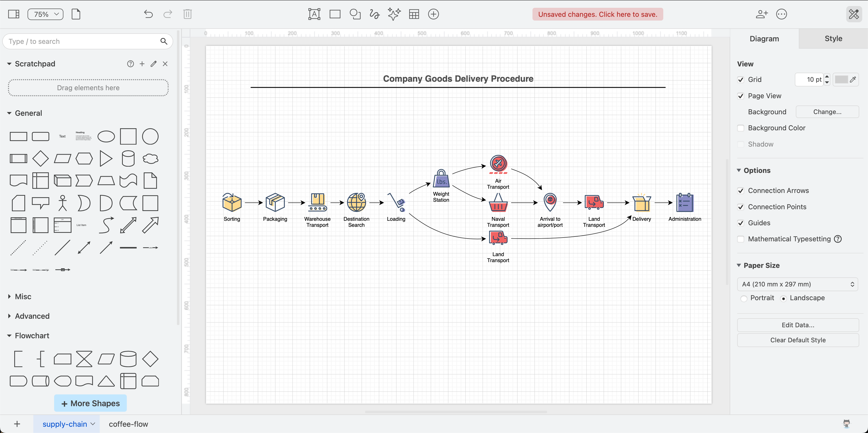Switch to the coffee-flow page
Viewport: 868px width, 433px height.
pos(128,424)
